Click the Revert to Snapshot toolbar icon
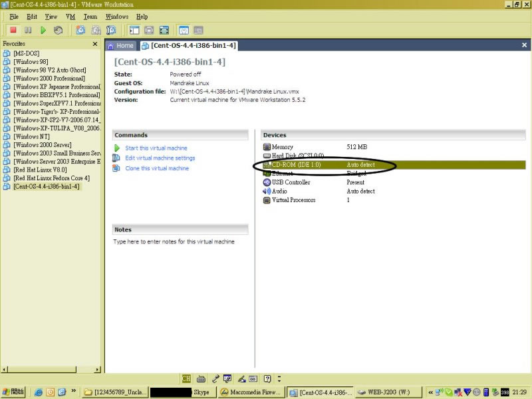This screenshot has height=399, width=532. (x=96, y=30)
